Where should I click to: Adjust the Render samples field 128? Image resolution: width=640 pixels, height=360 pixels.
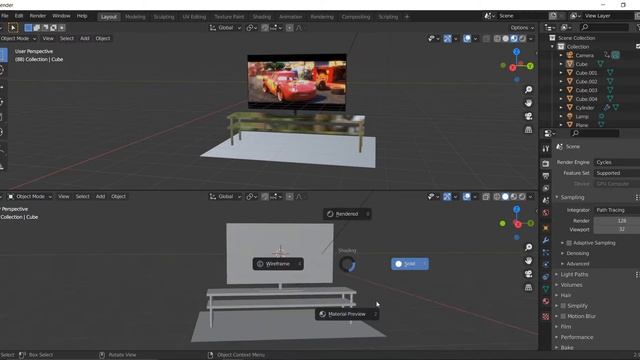(x=617, y=221)
